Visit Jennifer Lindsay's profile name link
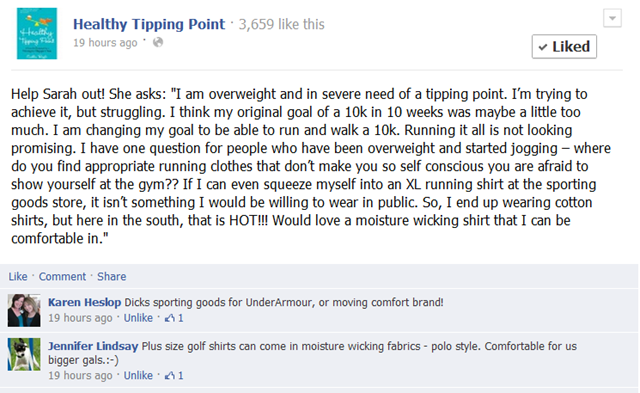The height and width of the screenshot is (393, 640). (93, 346)
